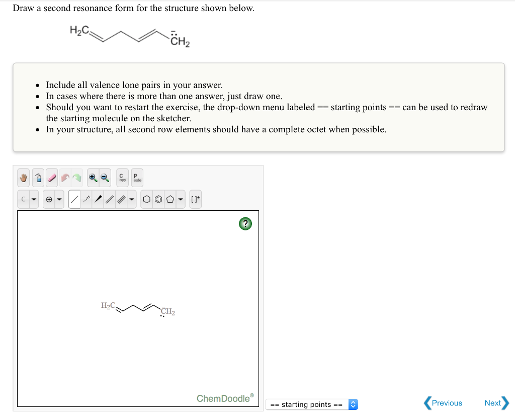Open the starting points drop-down menu

311,404
